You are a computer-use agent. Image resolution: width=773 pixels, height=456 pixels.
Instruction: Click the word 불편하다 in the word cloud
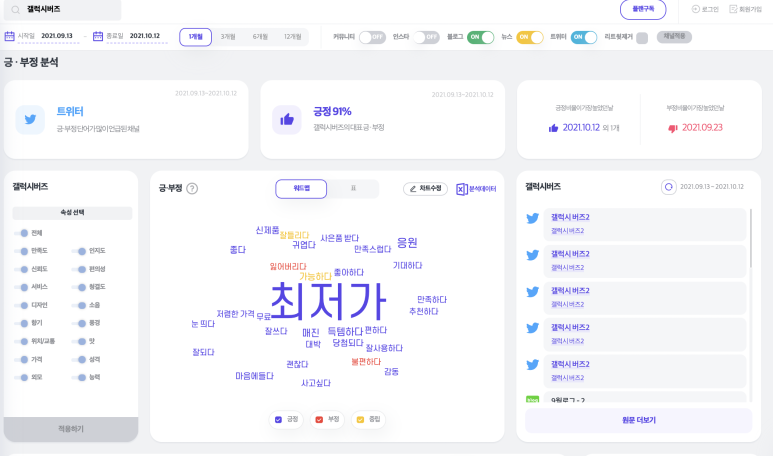366,362
